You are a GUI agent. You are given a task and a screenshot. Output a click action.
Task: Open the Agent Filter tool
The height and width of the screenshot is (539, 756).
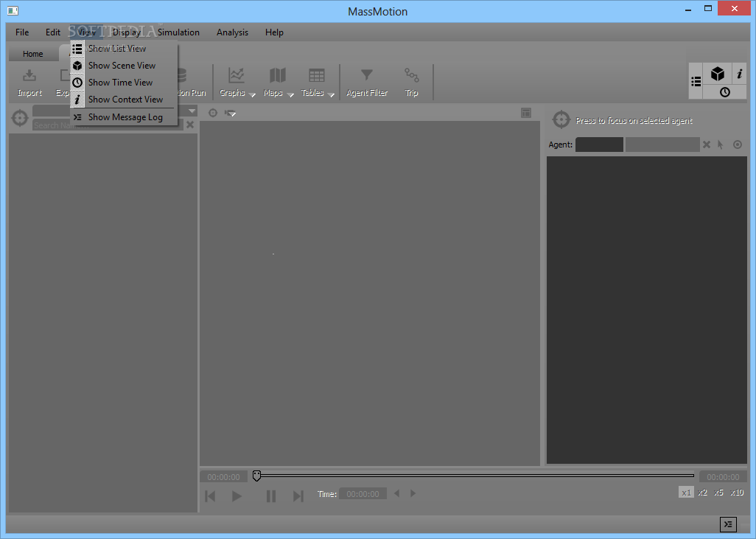[367, 83]
